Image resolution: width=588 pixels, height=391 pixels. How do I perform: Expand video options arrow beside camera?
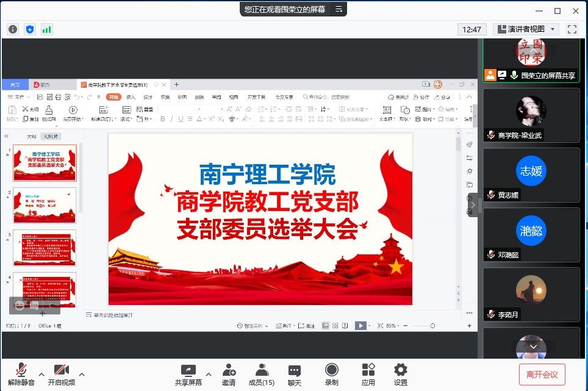click(x=82, y=375)
